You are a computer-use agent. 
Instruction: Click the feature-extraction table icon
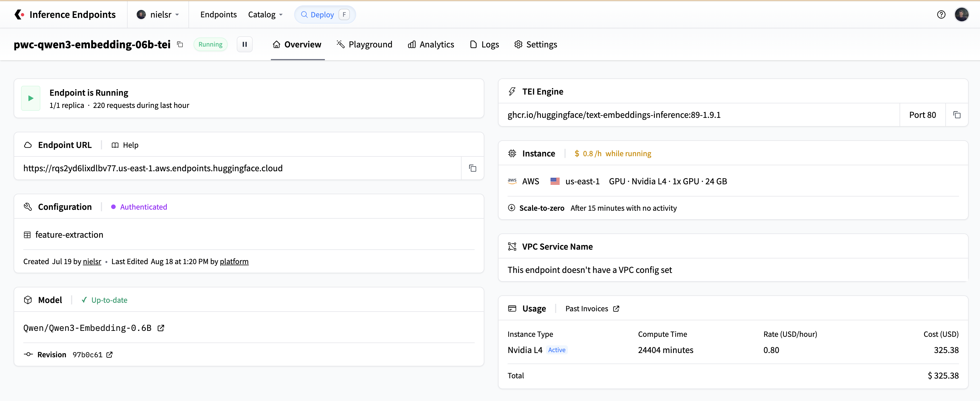pyautogui.click(x=27, y=235)
